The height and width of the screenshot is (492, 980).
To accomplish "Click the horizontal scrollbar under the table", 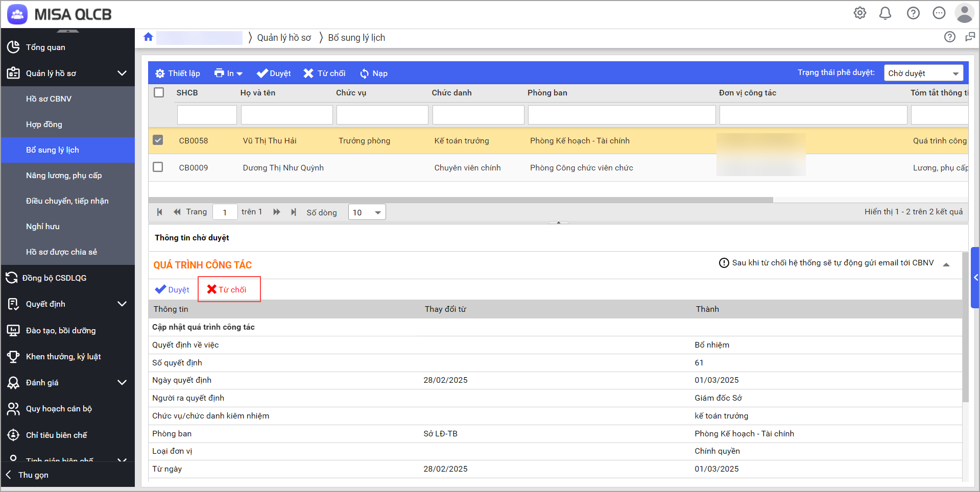I will coord(460,200).
